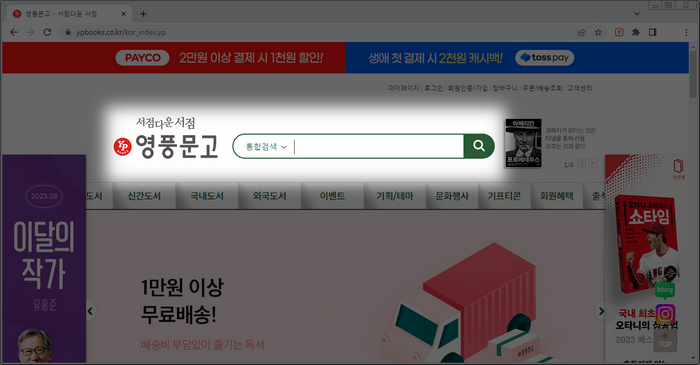Jump to top with TOP button

(665, 340)
